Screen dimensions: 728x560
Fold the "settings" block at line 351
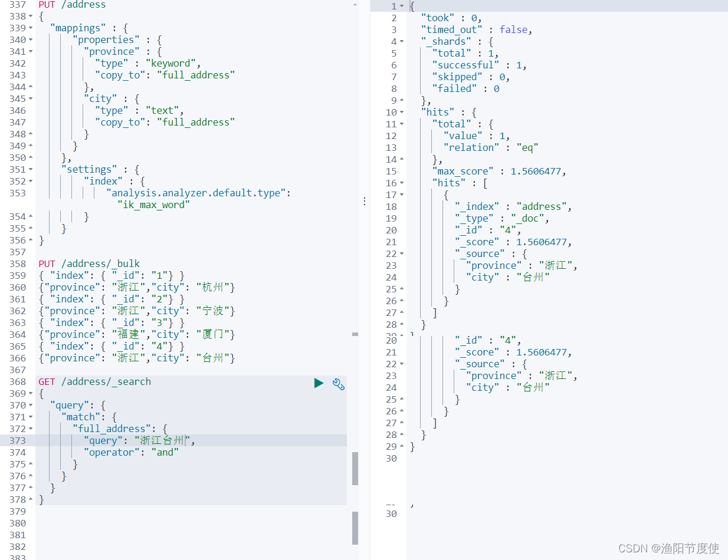30,170
